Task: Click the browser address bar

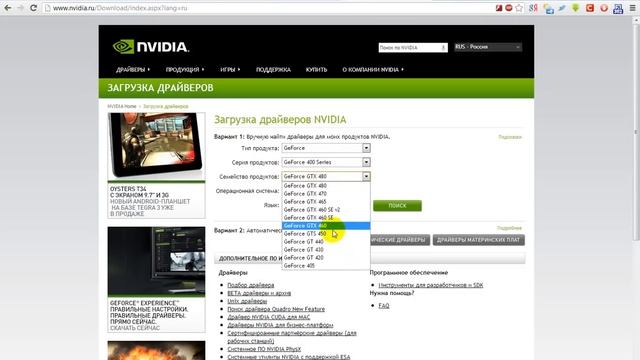Action: 269,8
